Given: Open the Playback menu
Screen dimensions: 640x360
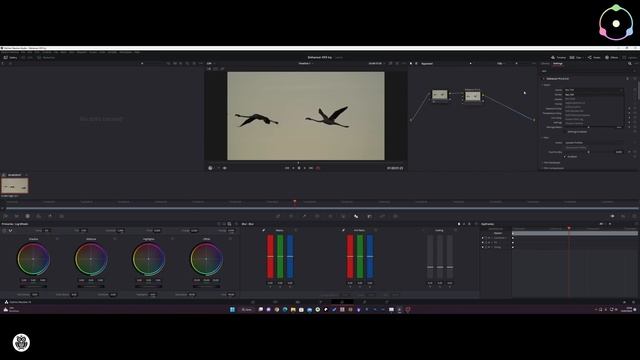Looking at the screenshot, I should pos(82,52).
